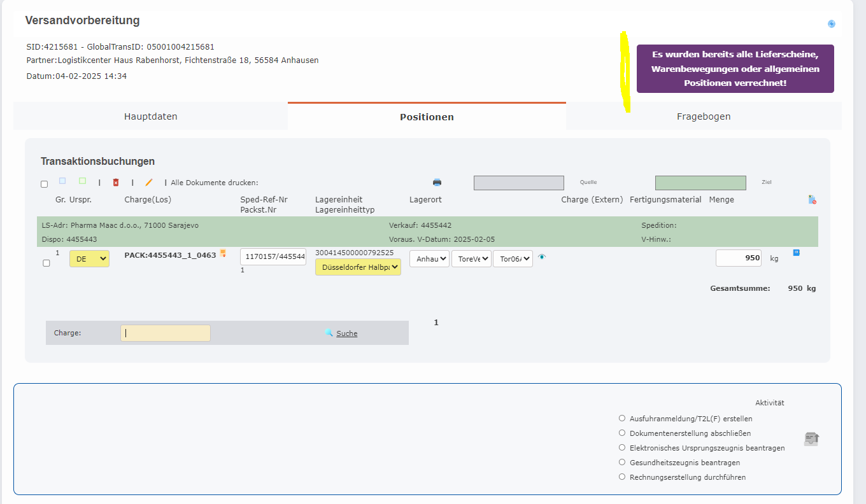Edit entries with the pencil icon
Viewport: 866px width, 504px height.
[148, 182]
